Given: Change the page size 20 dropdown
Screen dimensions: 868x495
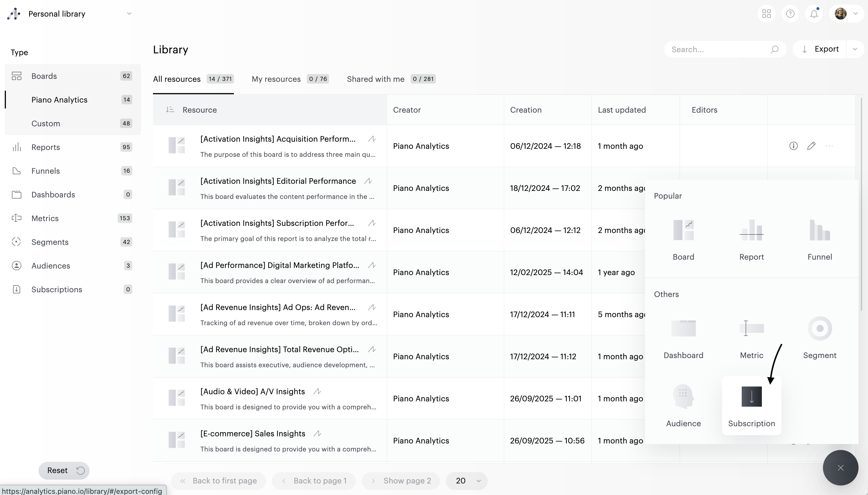Looking at the screenshot, I should pyautogui.click(x=467, y=481).
